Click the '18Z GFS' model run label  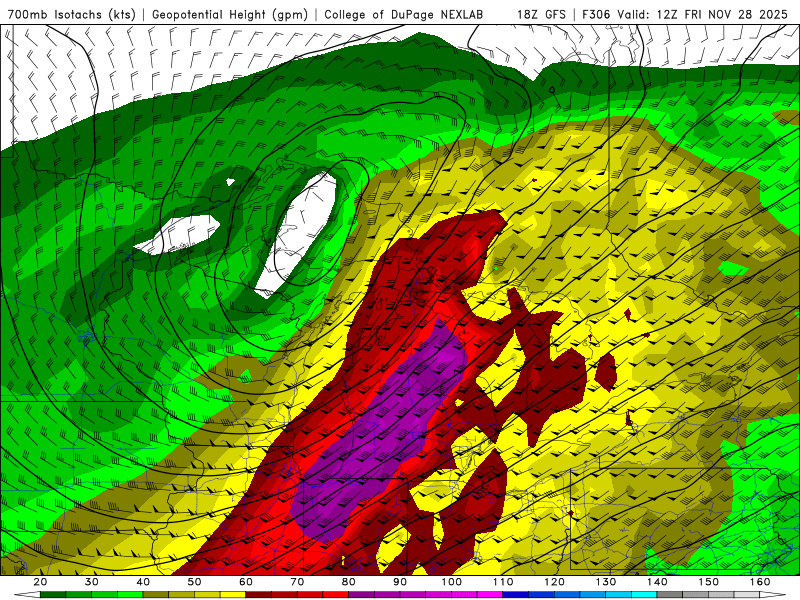pos(541,15)
